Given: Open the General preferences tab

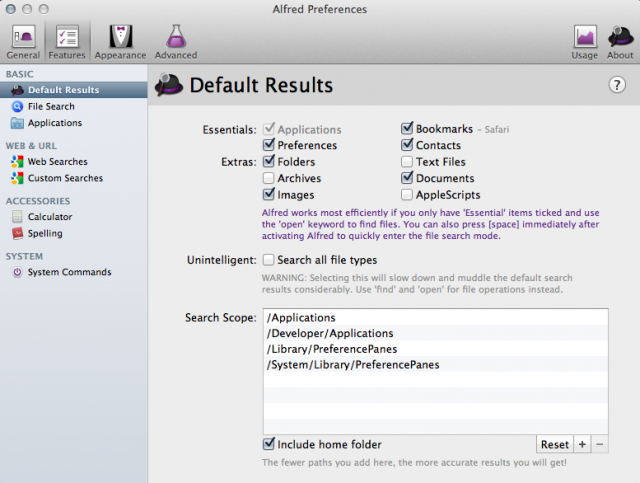Looking at the screenshot, I should tap(23, 41).
